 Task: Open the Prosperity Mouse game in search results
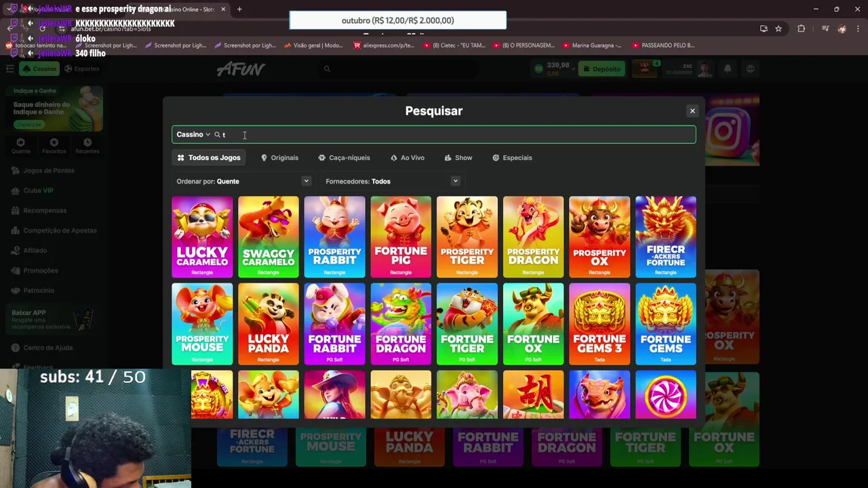point(202,324)
